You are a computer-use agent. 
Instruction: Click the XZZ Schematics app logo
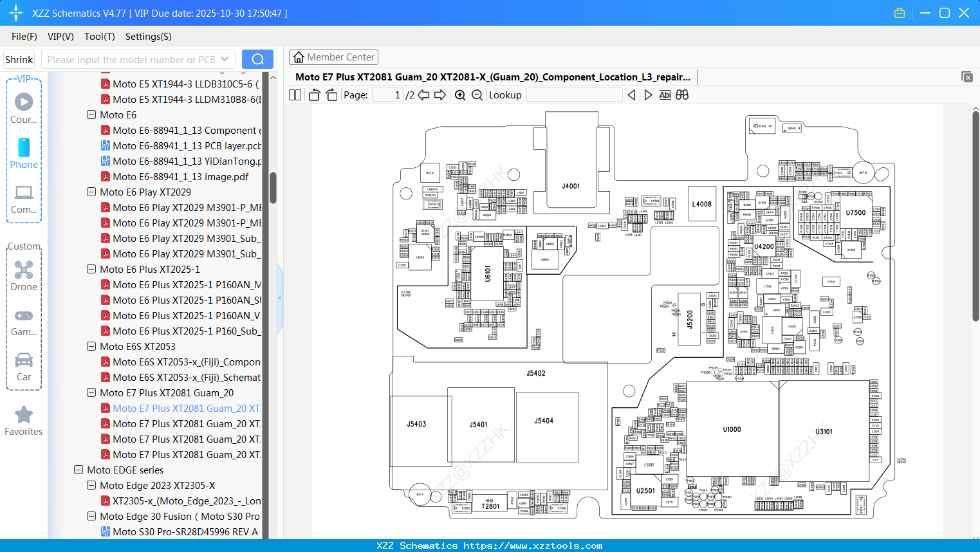tap(16, 13)
